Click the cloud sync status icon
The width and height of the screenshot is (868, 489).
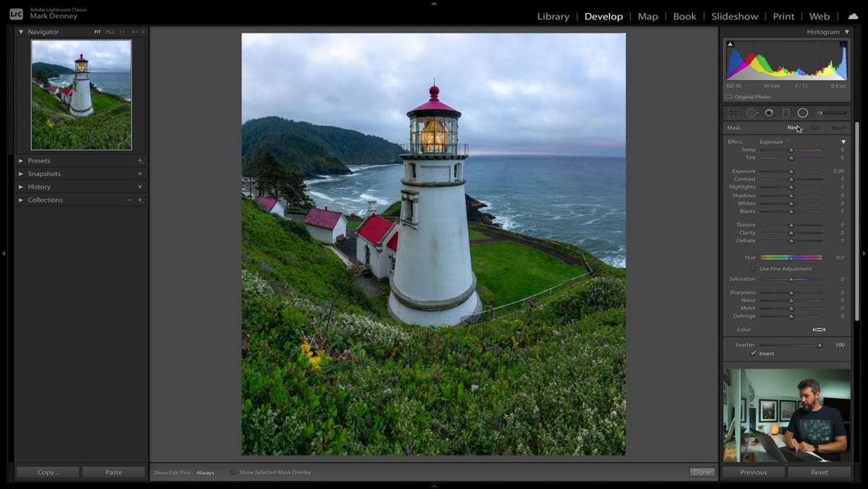click(853, 16)
